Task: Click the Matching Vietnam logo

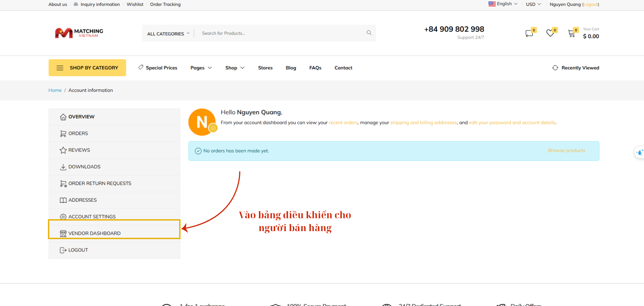Action: [x=79, y=33]
